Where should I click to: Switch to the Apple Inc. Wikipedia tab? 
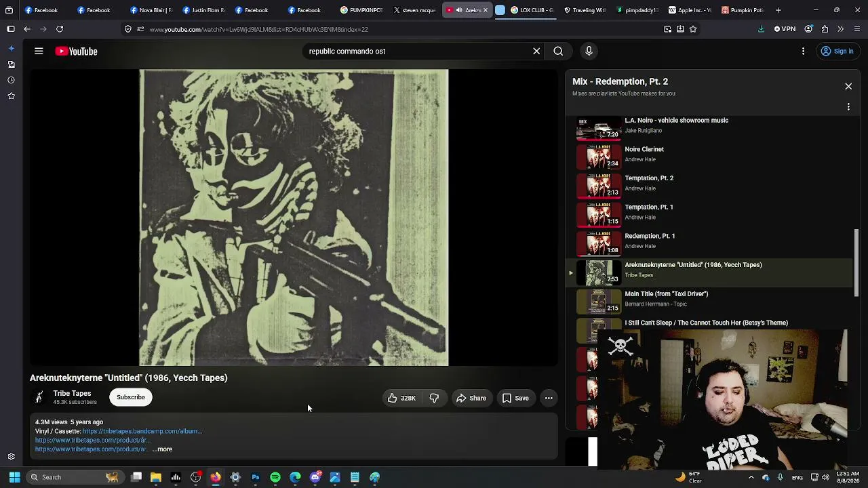[x=690, y=10]
